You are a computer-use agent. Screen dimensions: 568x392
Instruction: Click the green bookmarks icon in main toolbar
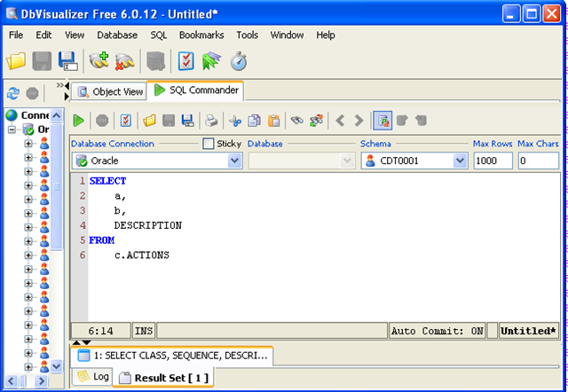[x=211, y=61]
